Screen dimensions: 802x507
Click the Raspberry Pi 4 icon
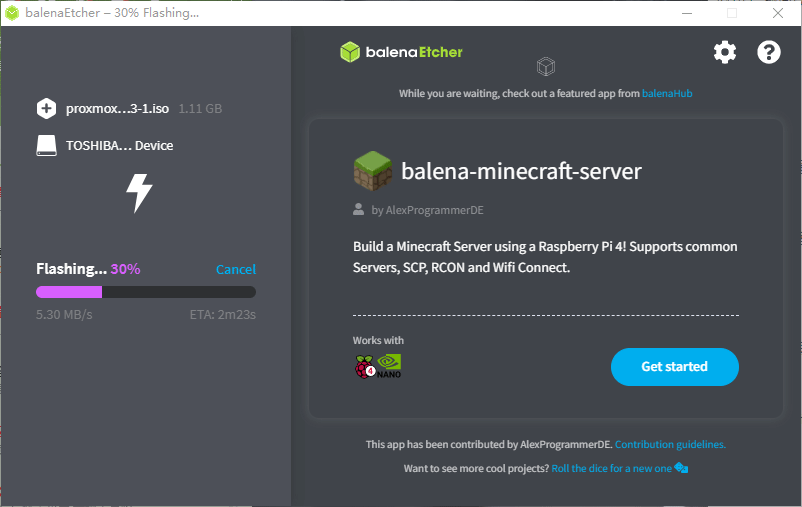pos(365,367)
